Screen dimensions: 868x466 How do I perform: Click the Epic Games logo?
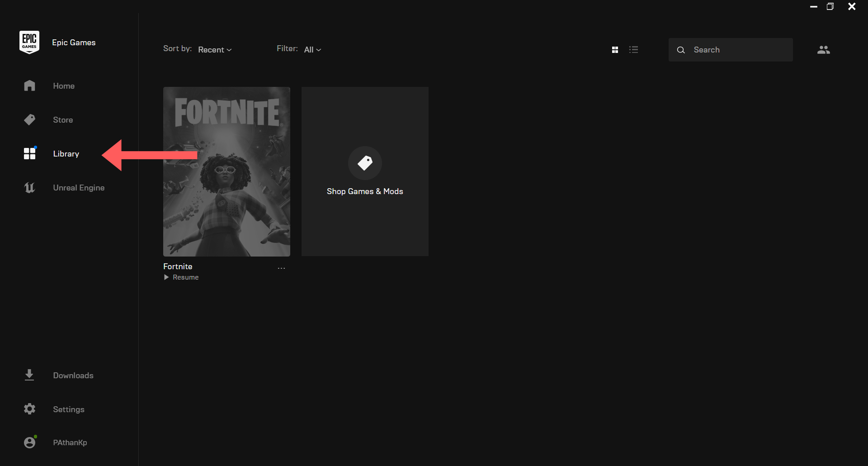coord(29,42)
